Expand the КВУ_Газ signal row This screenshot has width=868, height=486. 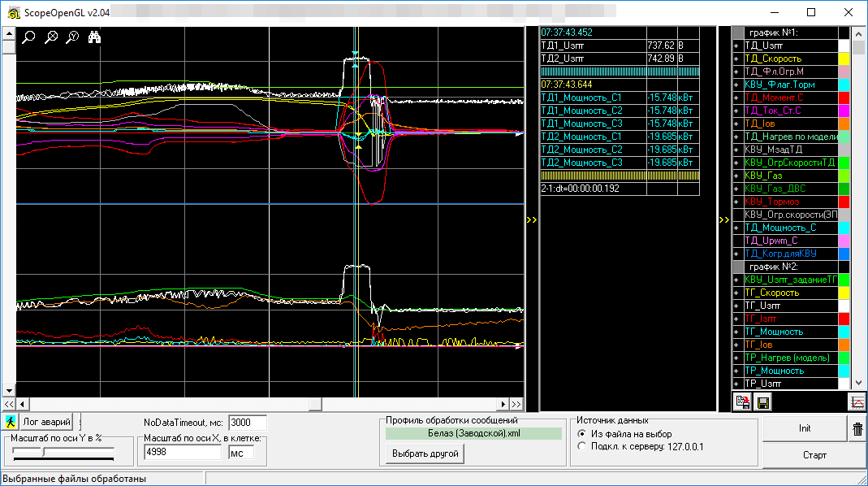(x=736, y=176)
